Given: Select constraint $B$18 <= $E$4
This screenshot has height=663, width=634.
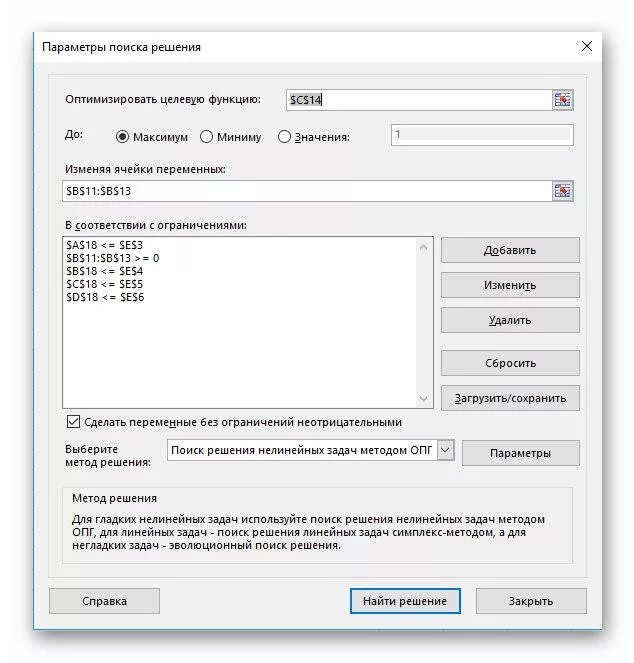Looking at the screenshot, I should click(104, 271).
